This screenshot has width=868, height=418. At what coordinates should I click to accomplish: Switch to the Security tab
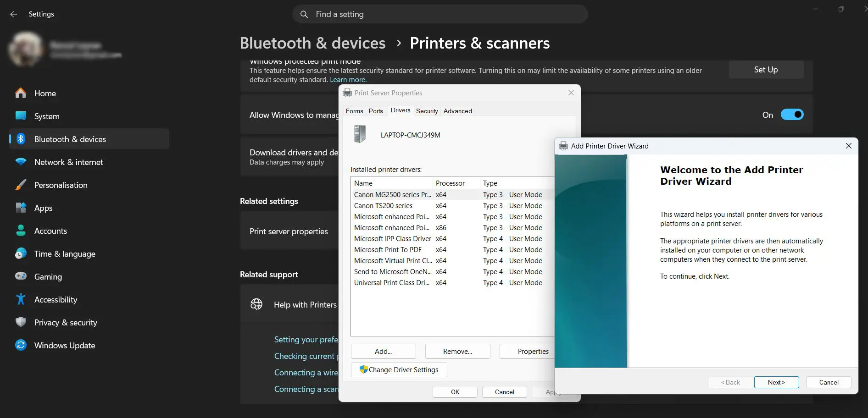point(427,111)
